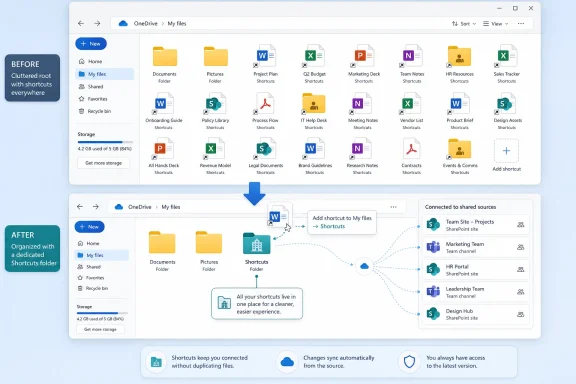Open the All Hands Deck PowerPoint shortcut

tap(163, 155)
